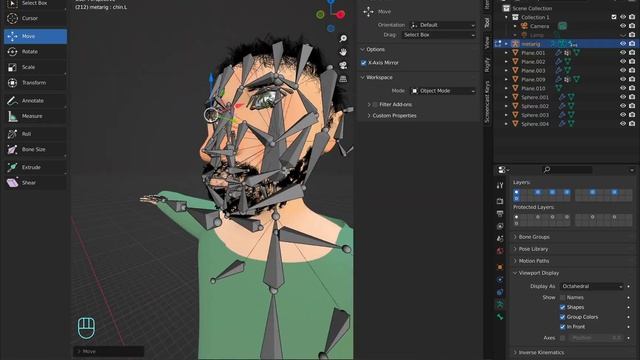Disable Camera render camera icon
The width and height of the screenshot is (640, 360).
(x=632, y=26)
